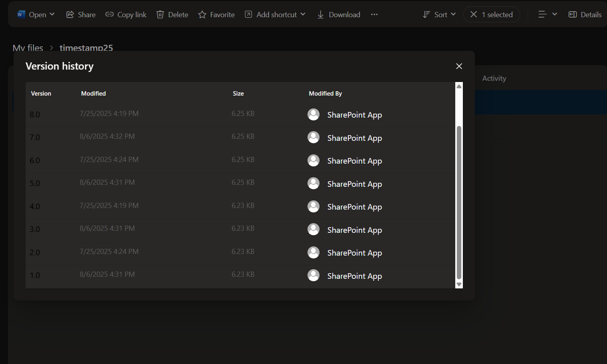This screenshot has height=364, width=607.
Task: Select version 8.0 row
Action: click(241, 115)
